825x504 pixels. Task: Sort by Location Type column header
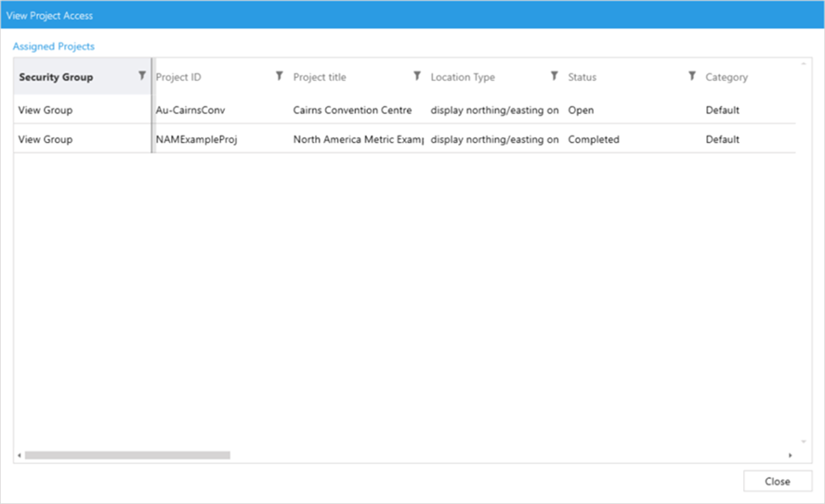[x=463, y=77]
